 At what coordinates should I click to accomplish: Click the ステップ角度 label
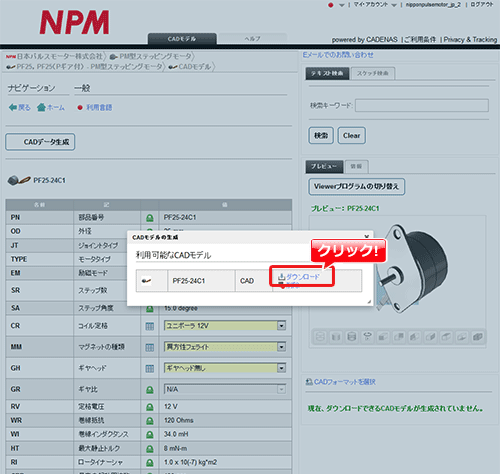tap(96, 308)
